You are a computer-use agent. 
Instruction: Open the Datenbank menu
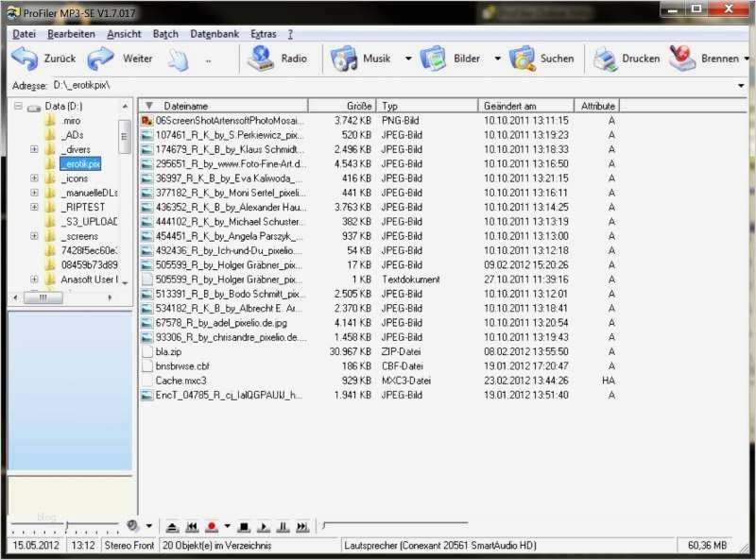[215, 34]
